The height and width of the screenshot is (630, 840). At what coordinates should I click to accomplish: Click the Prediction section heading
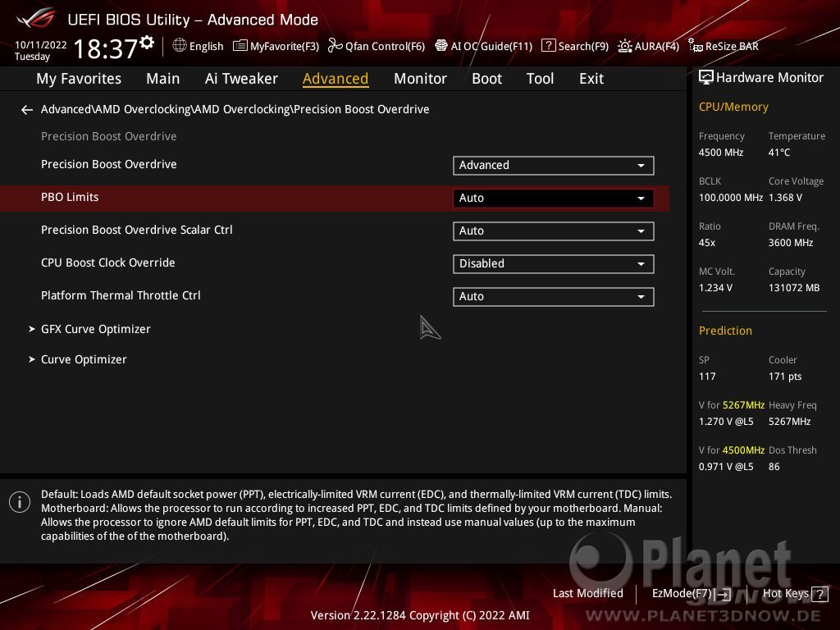(725, 331)
